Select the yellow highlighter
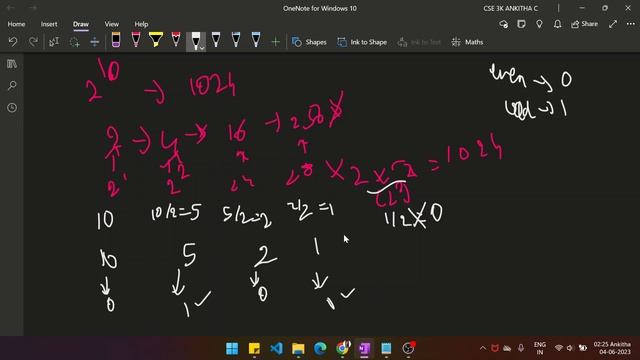 tap(156, 40)
